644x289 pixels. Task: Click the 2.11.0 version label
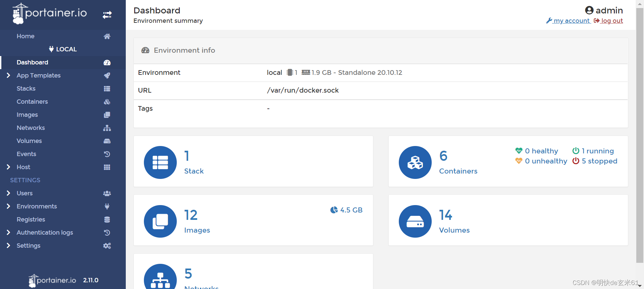pos(91,280)
